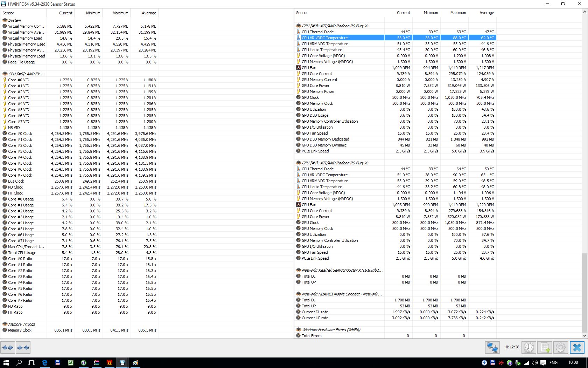Click the ENG language indicator
The width and height of the screenshot is (588, 368).
(x=554, y=363)
